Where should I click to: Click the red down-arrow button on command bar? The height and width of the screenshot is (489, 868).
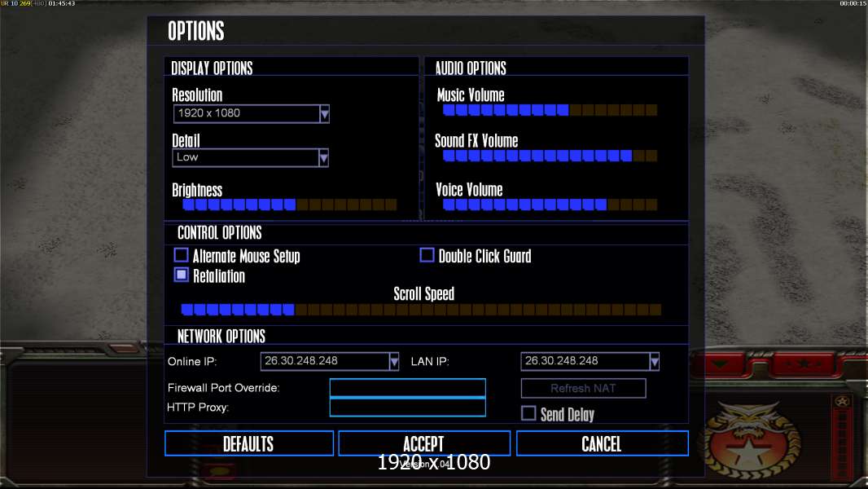coord(720,363)
